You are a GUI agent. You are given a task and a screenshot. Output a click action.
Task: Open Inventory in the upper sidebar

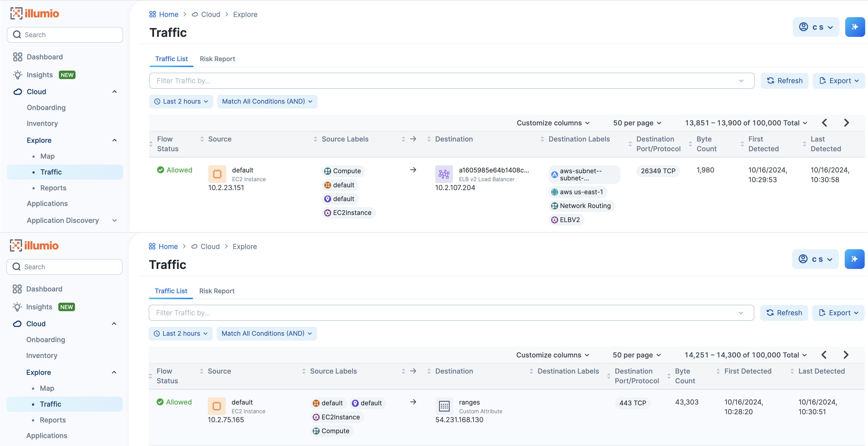(x=42, y=124)
